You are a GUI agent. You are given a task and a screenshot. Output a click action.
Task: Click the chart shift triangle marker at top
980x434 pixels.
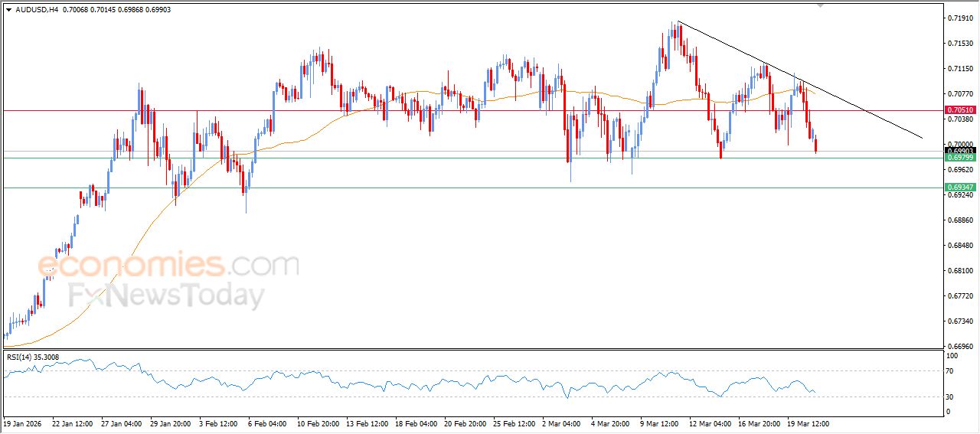[x=821, y=5]
